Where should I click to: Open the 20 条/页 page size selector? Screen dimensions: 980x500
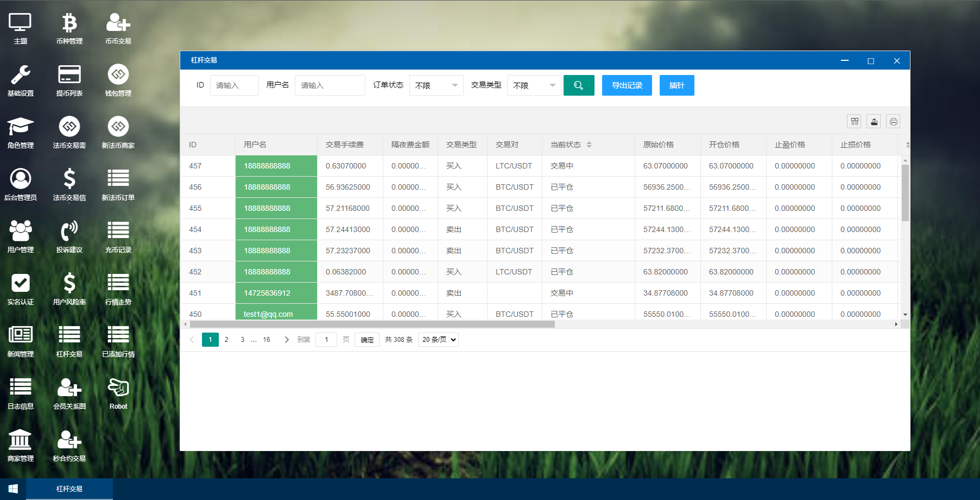439,340
